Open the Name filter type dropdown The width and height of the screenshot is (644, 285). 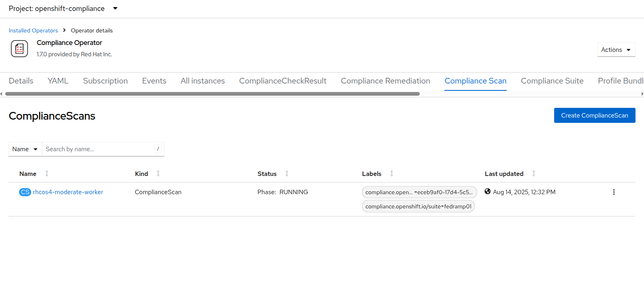(x=25, y=149)
